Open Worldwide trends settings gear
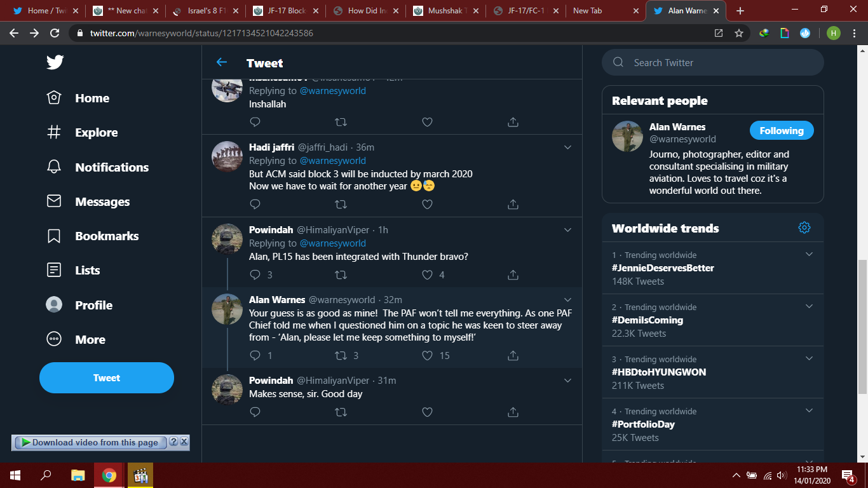Screen dimensions: 868x488 [804, 227]
